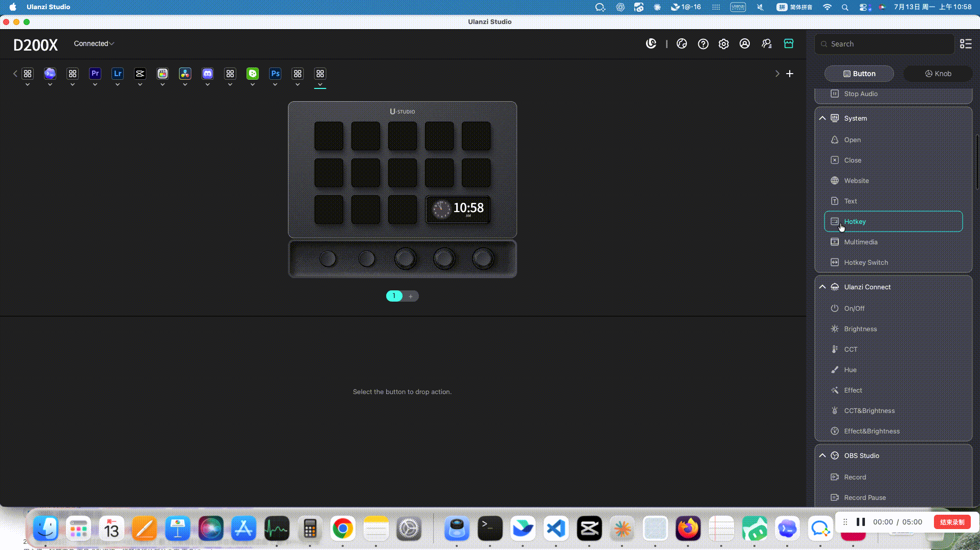Open the user account icon
Screen dimensions: 980x550
point(745,44)
